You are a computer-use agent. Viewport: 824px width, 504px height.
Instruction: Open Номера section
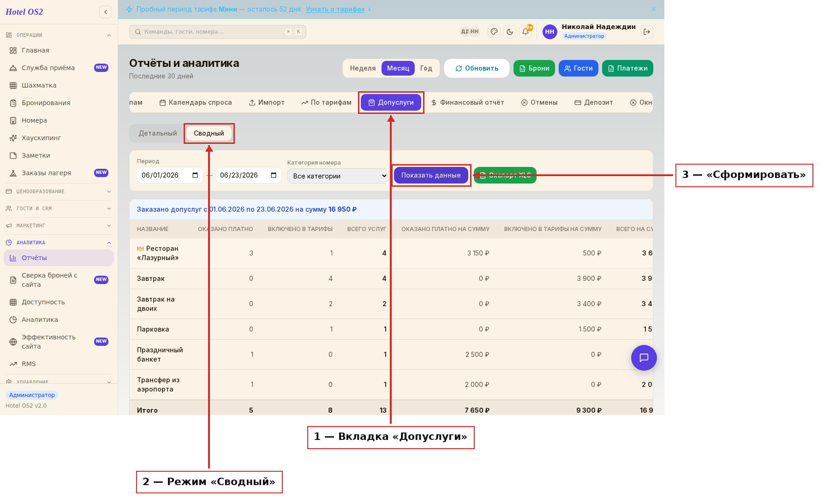pyautogui.click(x=59, y=120)
